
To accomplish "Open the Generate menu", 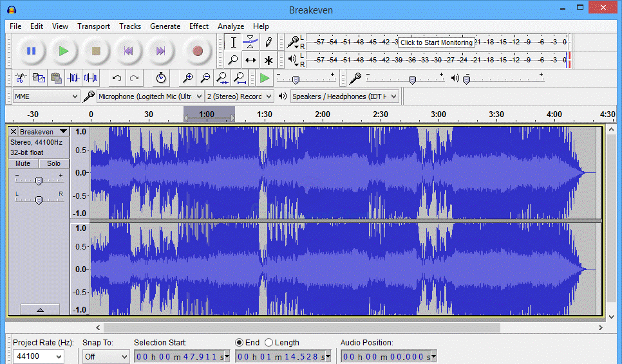I will (x=165, y=26).
